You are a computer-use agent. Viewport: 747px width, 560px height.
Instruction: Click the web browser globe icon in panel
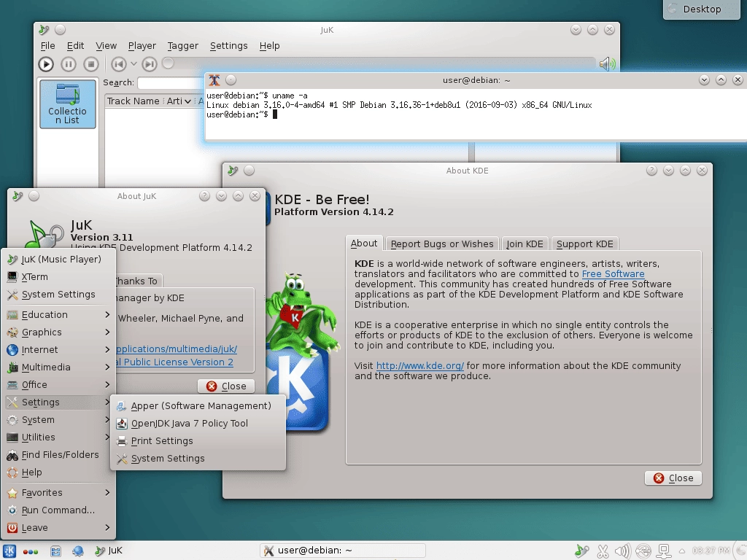click(x=78, y=551)
